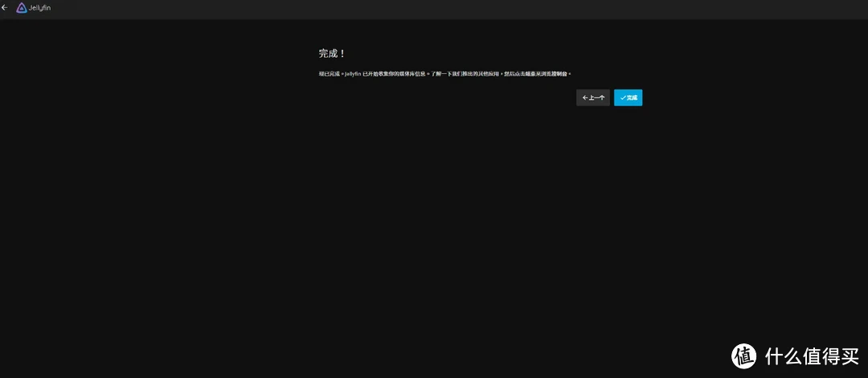Click the Jellyfin logo icon

pos(22,8)
